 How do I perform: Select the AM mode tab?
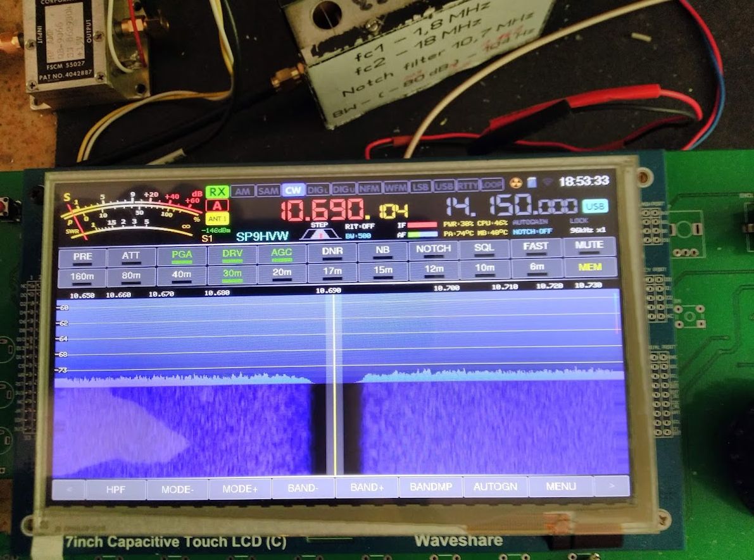click(x=242, y=190)
